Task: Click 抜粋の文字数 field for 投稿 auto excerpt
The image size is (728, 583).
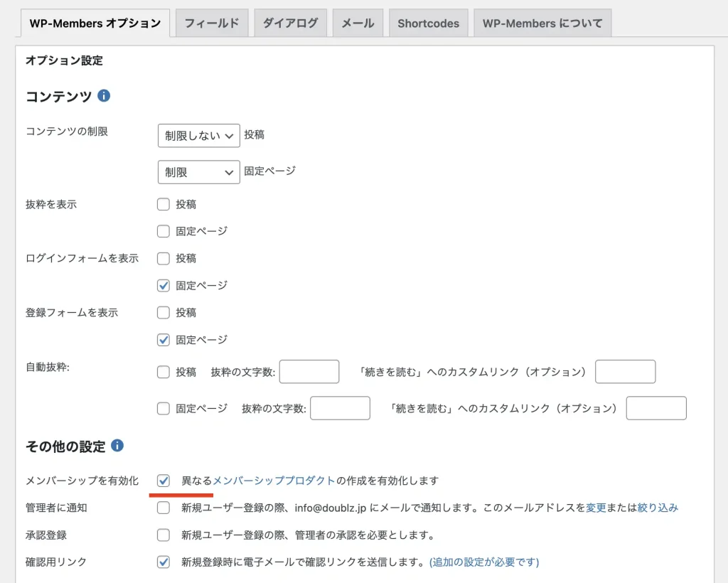Action: pos(309,372)
